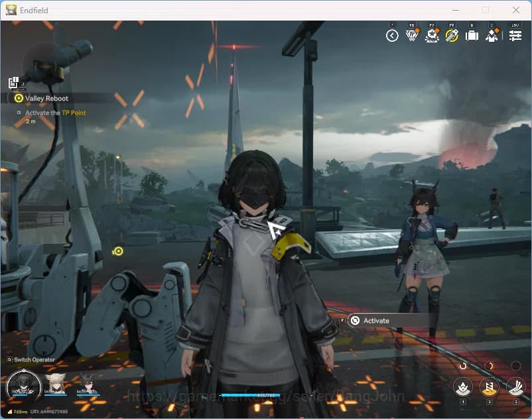The width and height of the screenshot is (532, 419).
Task: Switch to the white-haired operator portrait
Action: pyautogui.click(x=56, y=384)
